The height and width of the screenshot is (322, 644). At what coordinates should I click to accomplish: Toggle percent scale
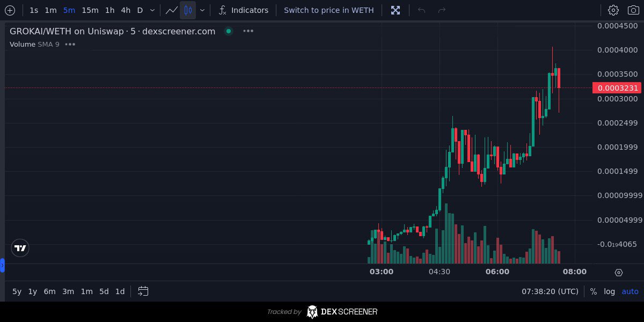tap(593, 291)
